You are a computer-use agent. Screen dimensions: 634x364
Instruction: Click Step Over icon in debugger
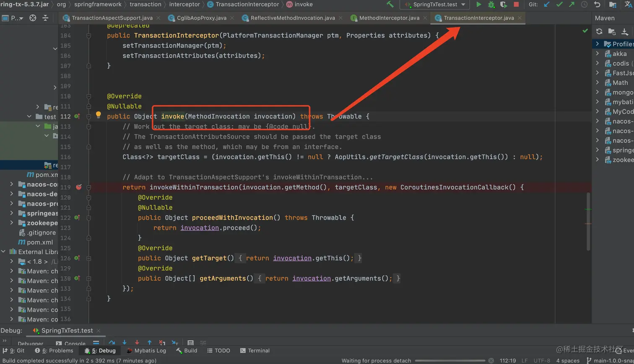tap(112, 343)
